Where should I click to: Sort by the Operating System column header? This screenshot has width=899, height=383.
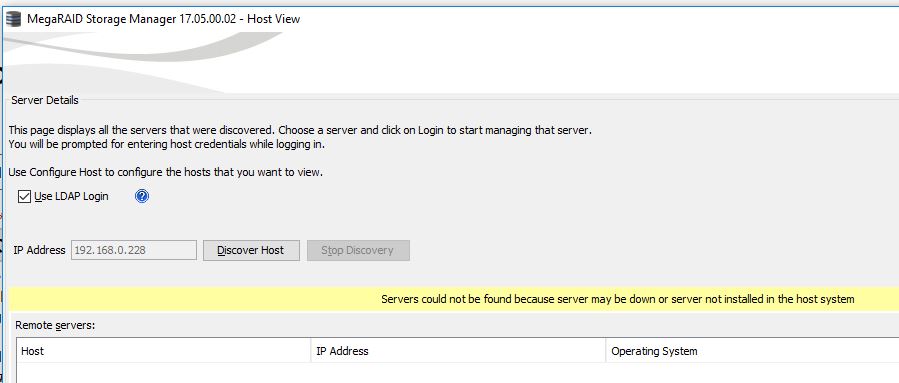point(752,351)
